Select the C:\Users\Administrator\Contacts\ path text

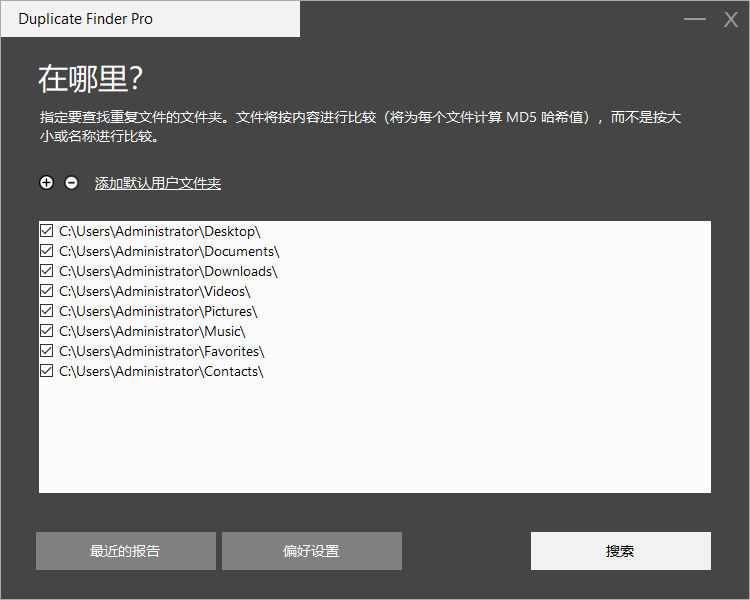point(161,372)
